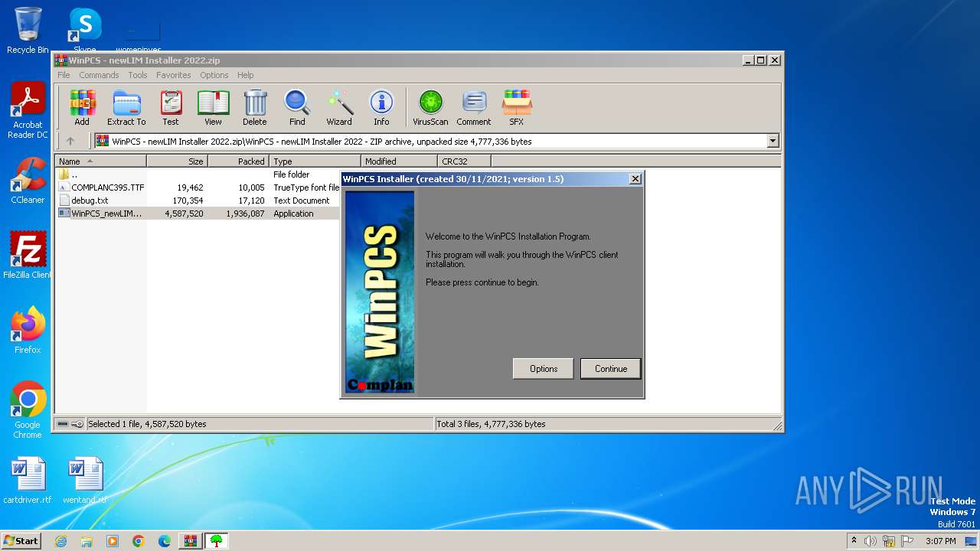The width and height of the screenshot is (980, 551).
Task: Click the Chrome icon in taskbar
Action: coord(139,541)
